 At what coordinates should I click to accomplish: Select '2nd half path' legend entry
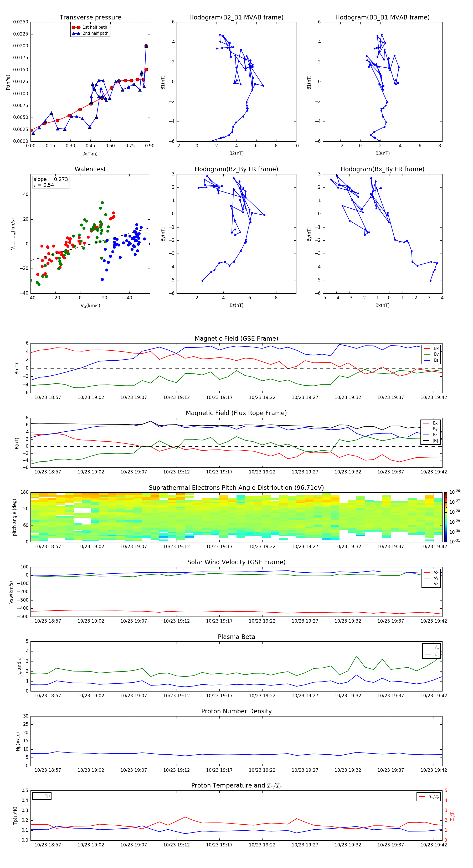(x=90, y=33)
